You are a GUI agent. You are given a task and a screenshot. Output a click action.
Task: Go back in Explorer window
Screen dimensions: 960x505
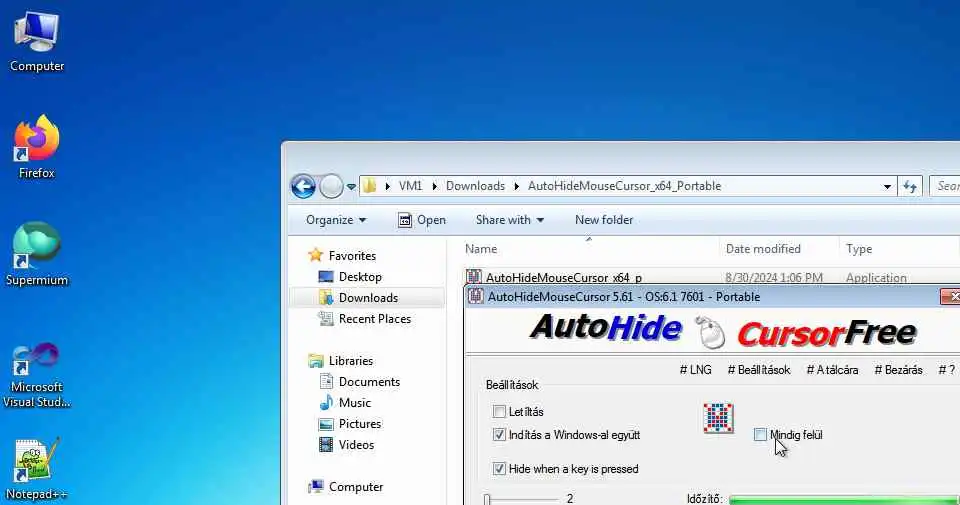[303, 186]
